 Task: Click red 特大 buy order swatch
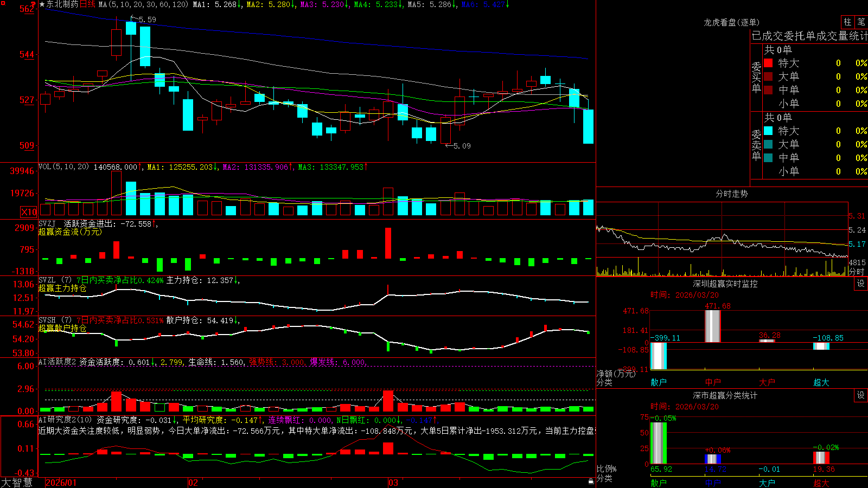click(x=768, y=63)
